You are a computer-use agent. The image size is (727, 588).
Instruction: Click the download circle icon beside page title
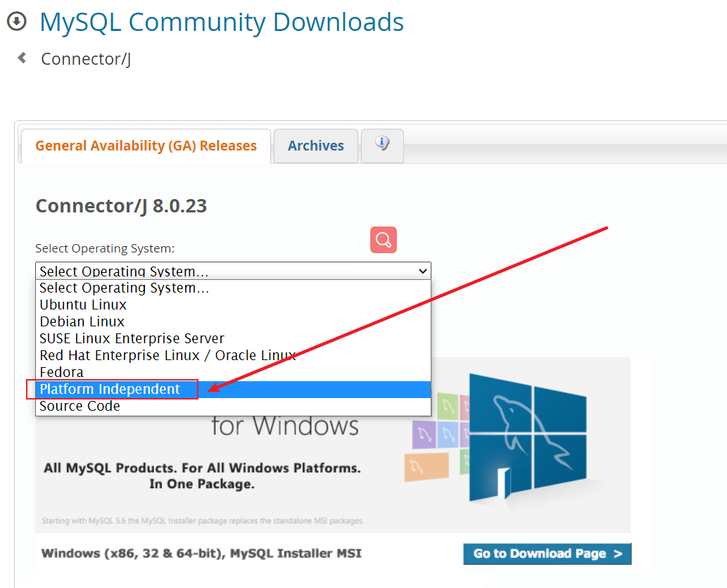coord(16,22)
